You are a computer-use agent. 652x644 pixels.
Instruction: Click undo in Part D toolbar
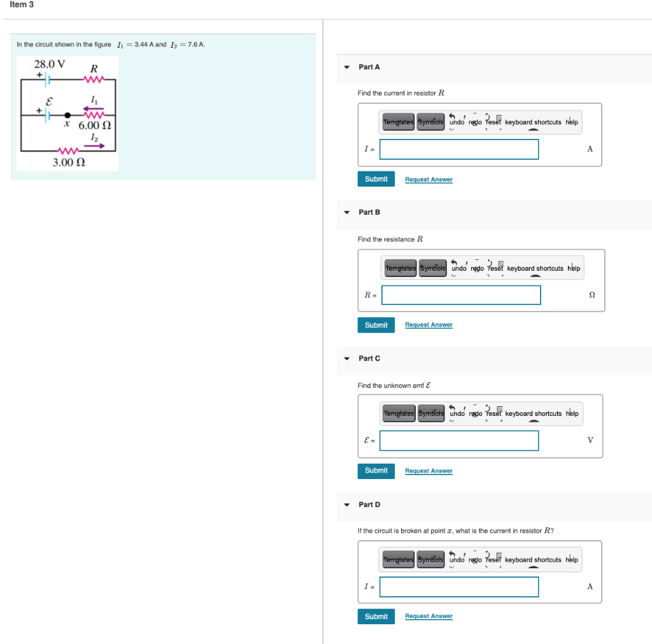point(457,559)
